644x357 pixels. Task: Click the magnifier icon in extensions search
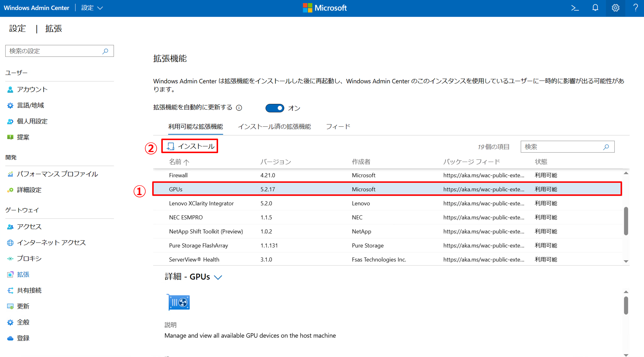[x=606, y=147]
